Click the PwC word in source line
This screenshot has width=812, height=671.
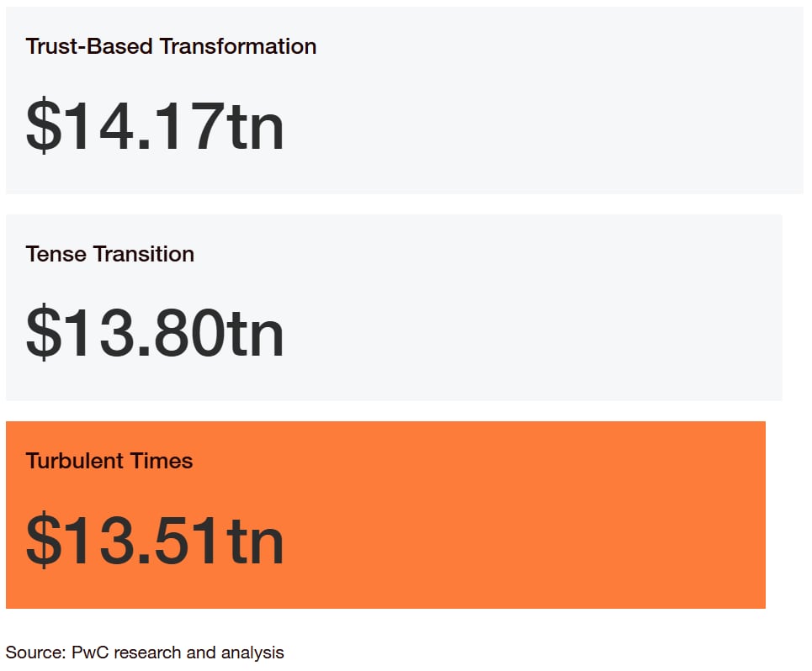pos(90,653)
